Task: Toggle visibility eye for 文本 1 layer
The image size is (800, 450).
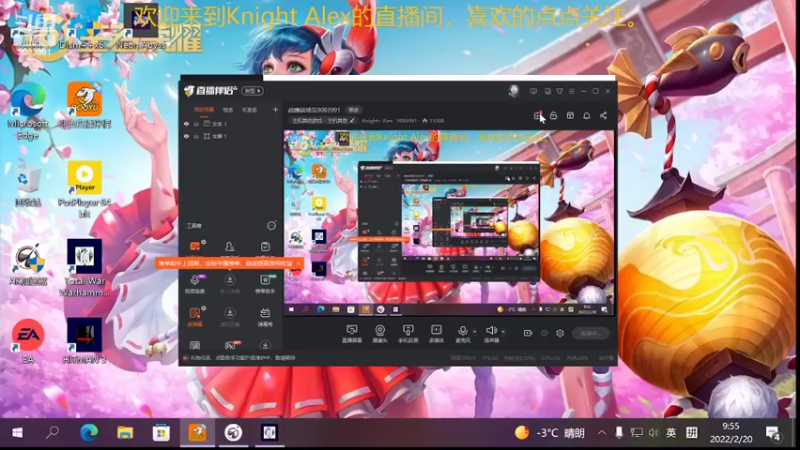Action: [186, 124]
